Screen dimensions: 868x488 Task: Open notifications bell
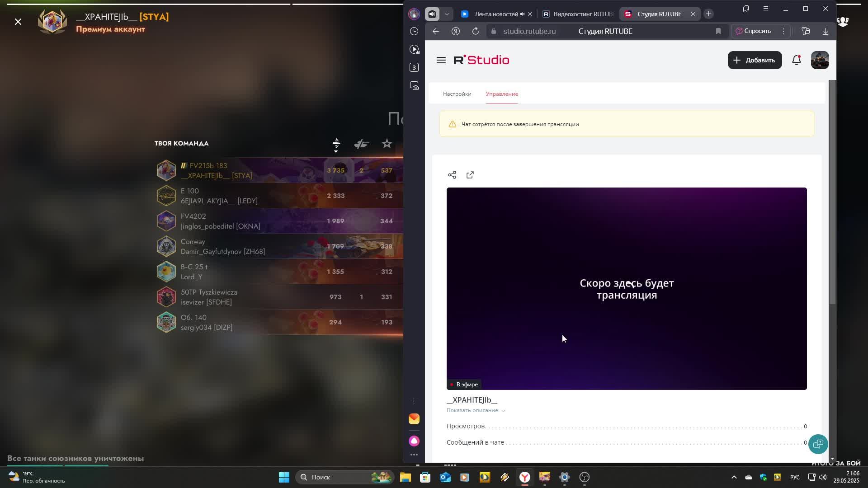[x=797, y=60]
